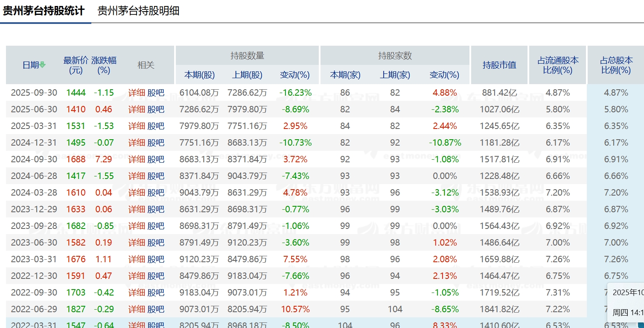Open 详细 link for 2023-09-28 row

tap(137, 226)
